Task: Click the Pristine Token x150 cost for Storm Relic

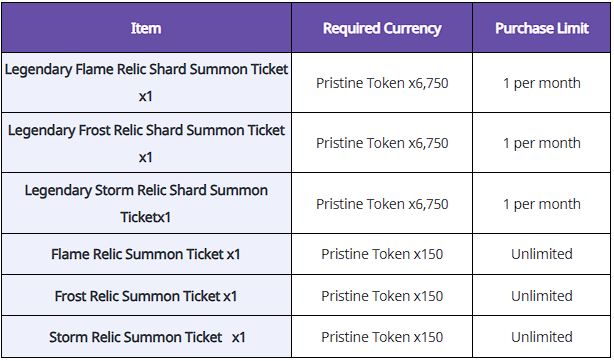Action: tap(382, 337)
